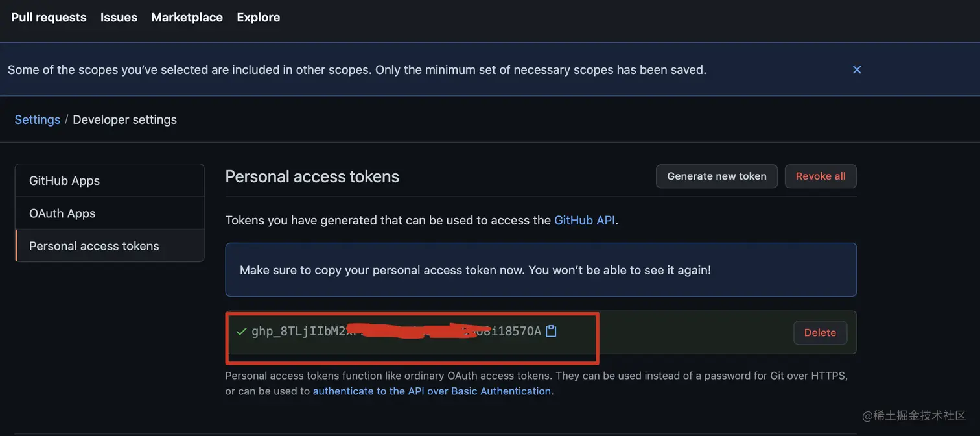Click the Generate new token button
Screen dimensions: 980x436
(717, 176)
